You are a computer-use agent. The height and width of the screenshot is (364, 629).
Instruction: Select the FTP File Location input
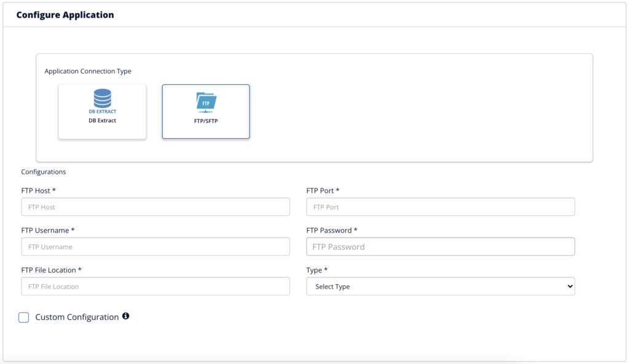pos(155,286)
